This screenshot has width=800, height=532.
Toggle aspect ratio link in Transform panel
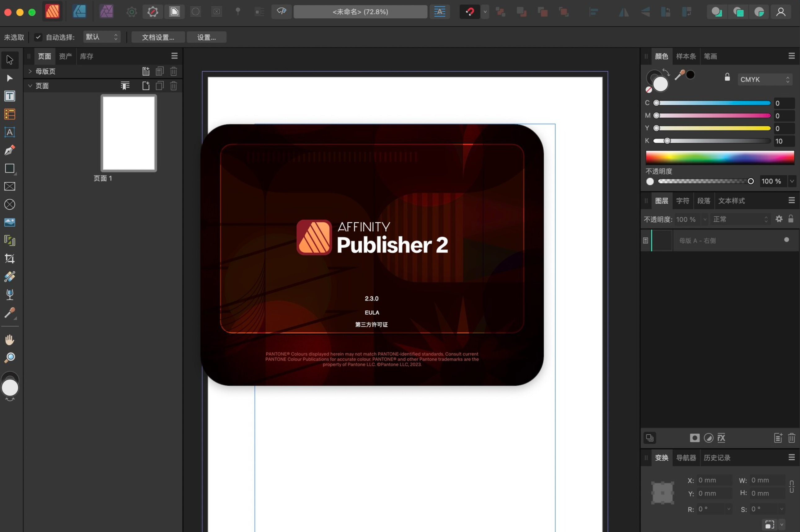click(791, 486)
